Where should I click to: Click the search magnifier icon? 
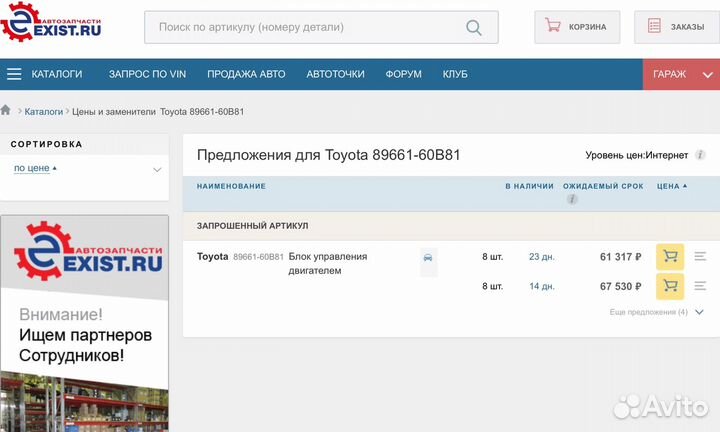click(x=473, y=28)
